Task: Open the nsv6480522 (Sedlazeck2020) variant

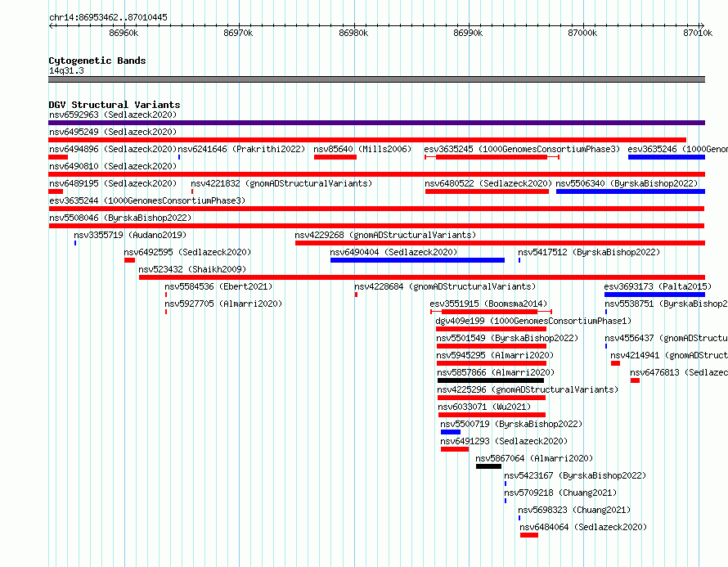Action: tap(488, 183)
